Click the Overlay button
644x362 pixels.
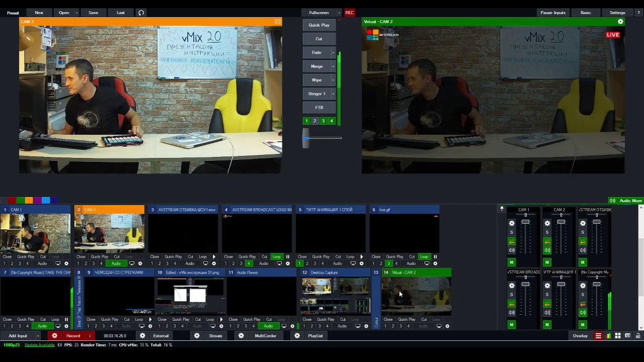(580, 336)
